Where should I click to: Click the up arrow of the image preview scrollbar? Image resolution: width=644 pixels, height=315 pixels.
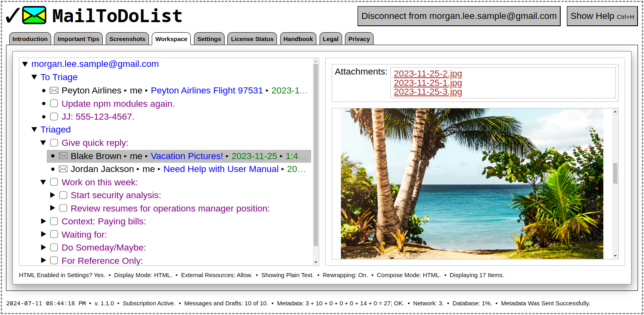coord(615,112)
